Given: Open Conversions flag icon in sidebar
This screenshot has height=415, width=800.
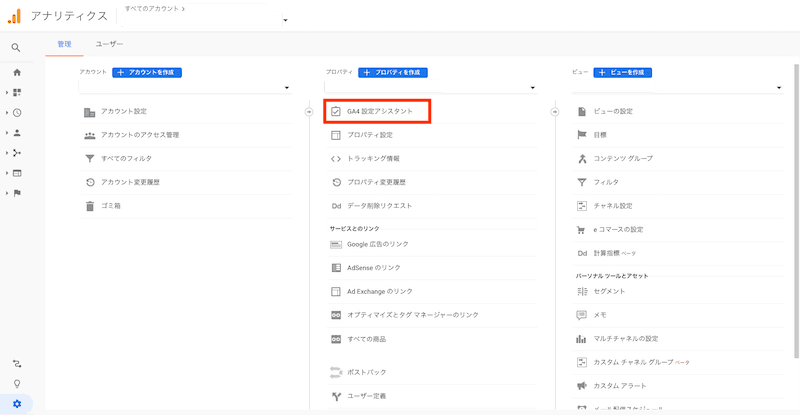Looking at the screenshot, I should (17, 193).
